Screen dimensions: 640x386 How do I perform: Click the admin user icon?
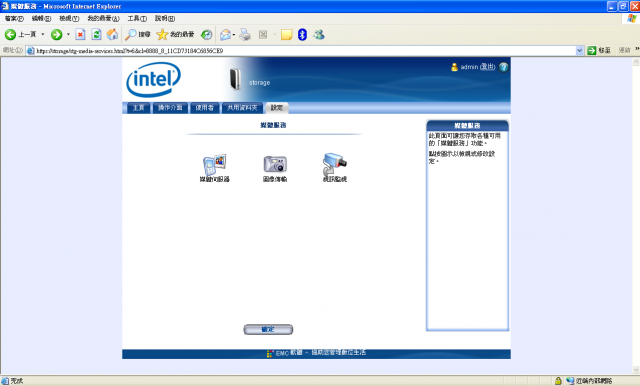coord(454,67)
